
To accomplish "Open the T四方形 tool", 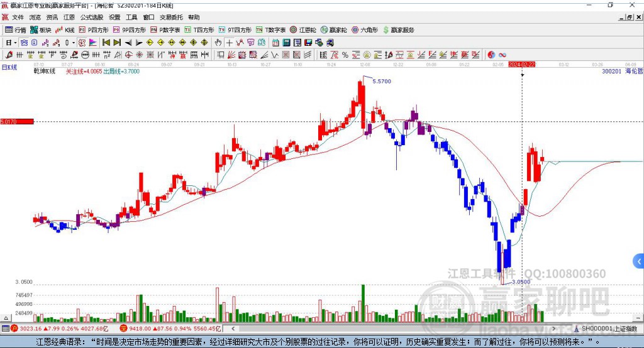I will click(x=199, y=30).
